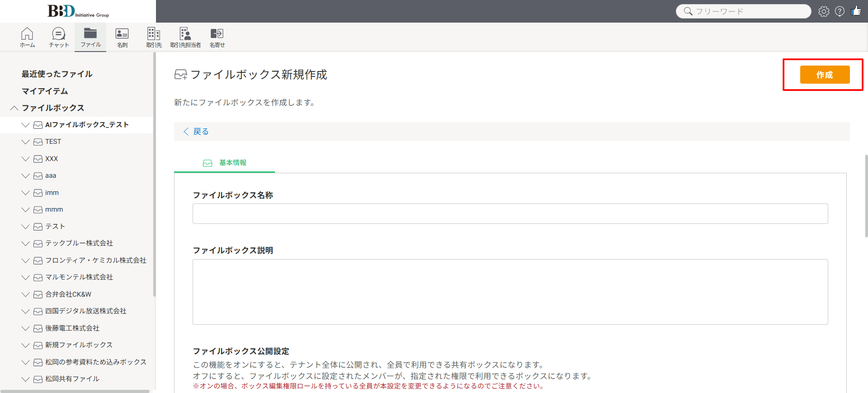Open the 取引先 company icon

(154, 37)
